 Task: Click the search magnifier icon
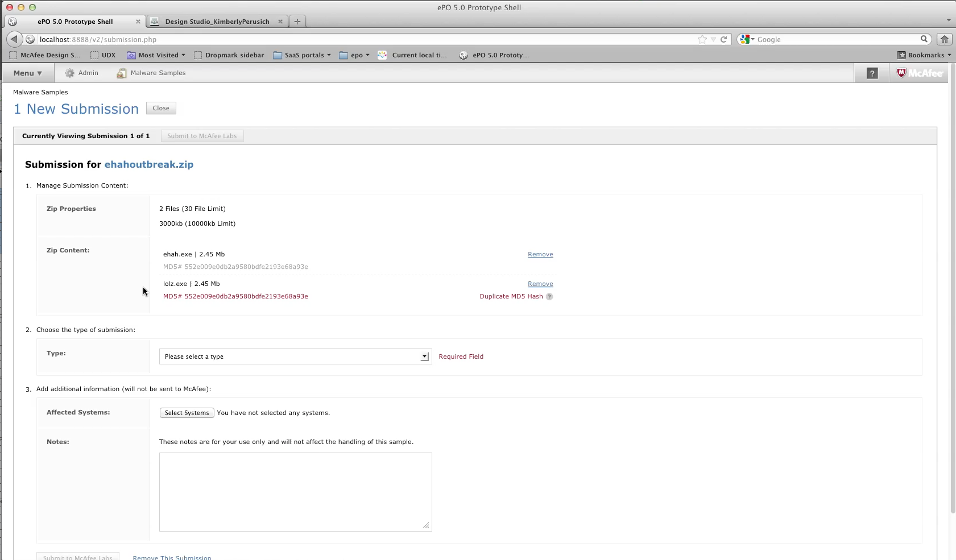[924, 39]
